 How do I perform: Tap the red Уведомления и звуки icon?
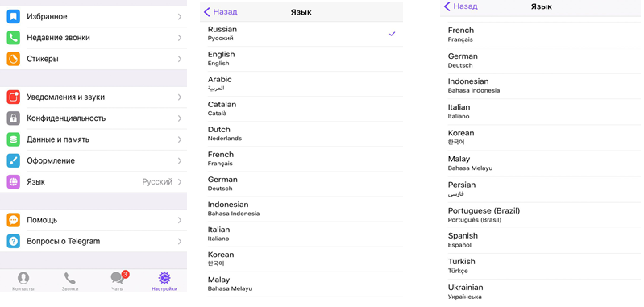click(x=13, y=97)
